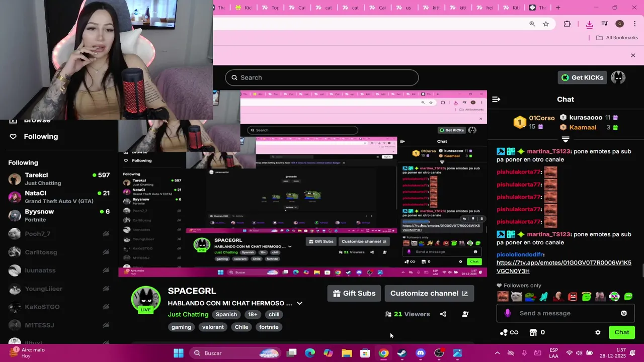Viewport: 644px width, 362px height.
Task: Show hidden system tray icons
Action: coord(497,353)
